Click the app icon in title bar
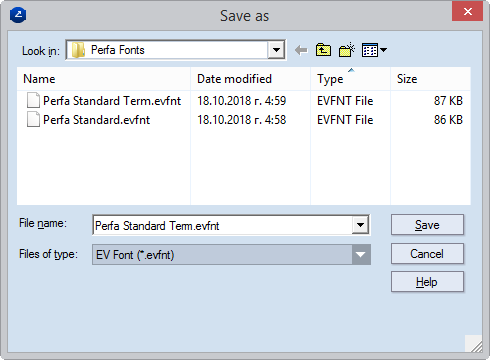 [18, 15]
